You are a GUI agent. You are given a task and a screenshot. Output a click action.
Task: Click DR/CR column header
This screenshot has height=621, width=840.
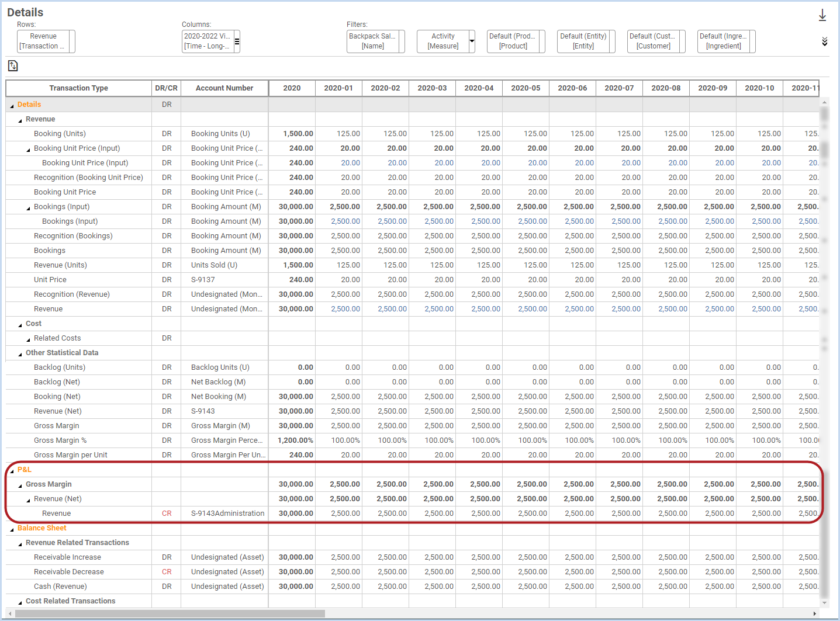pos(167,88)
